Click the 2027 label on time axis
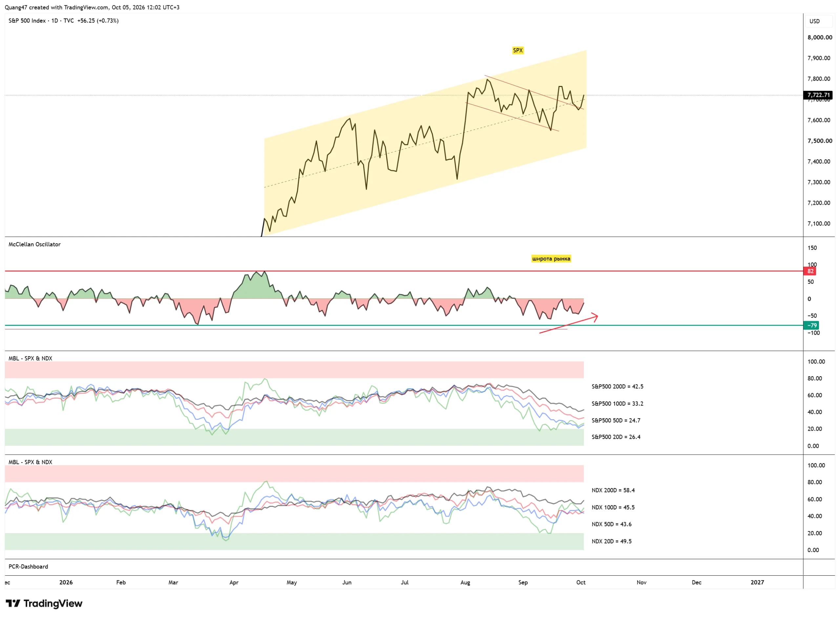The height and width of the screenshot is (618, 840). point(757,583)
